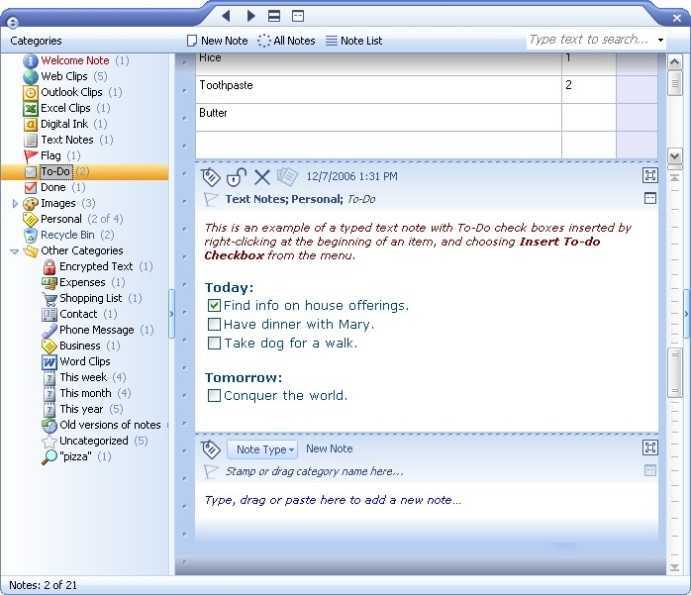The height and width of the screenshot is (595, 691).
Task: Switch to single panel view icon
Action: point(298,16)
